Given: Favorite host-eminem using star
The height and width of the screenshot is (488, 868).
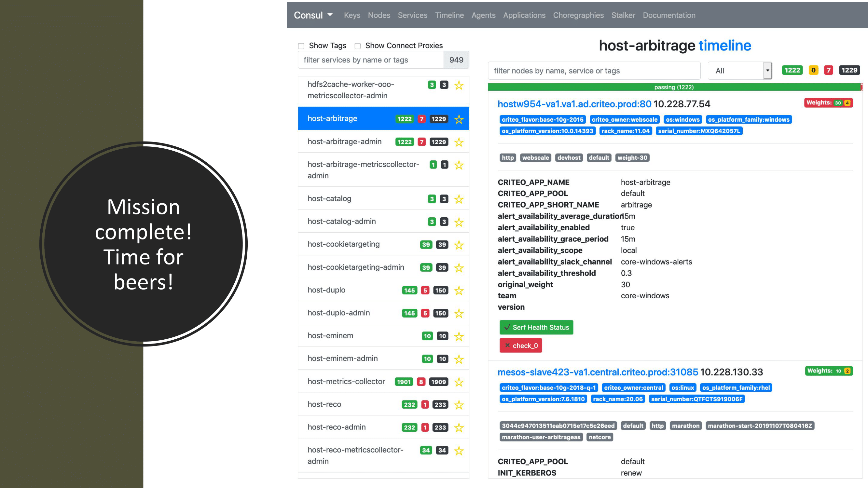Looking at the screenshot, I should (459, 336).
